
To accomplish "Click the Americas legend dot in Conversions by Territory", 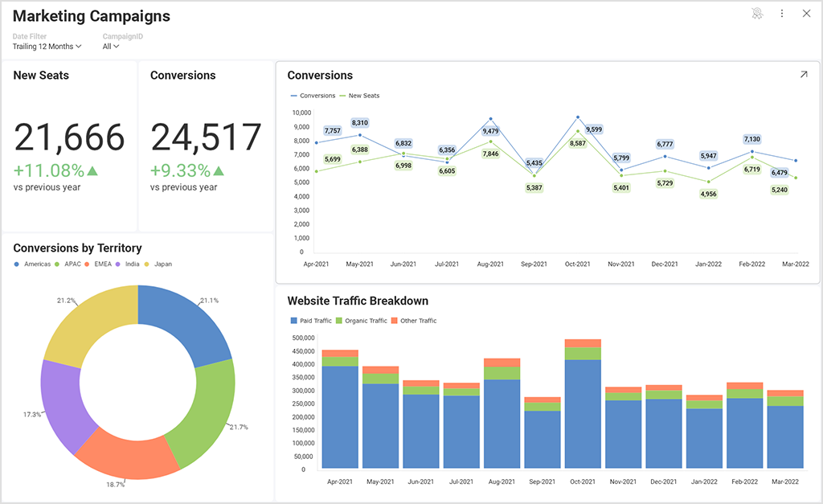I will [x=16, y=264].
